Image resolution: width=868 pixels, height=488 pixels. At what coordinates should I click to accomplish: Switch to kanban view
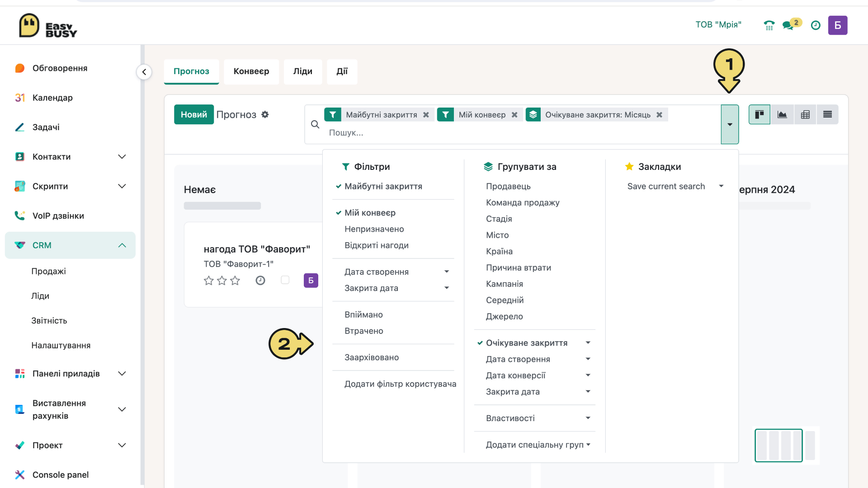coord(759,114)
